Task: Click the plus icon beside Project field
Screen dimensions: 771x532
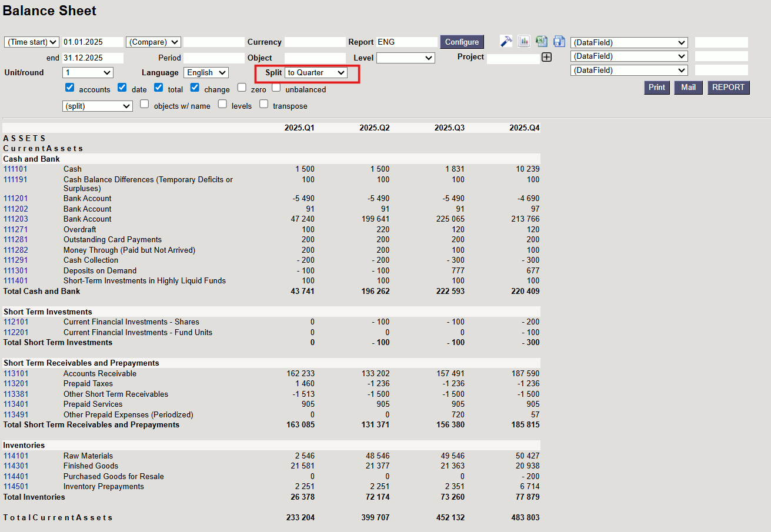Action: [x=546, y=57]
